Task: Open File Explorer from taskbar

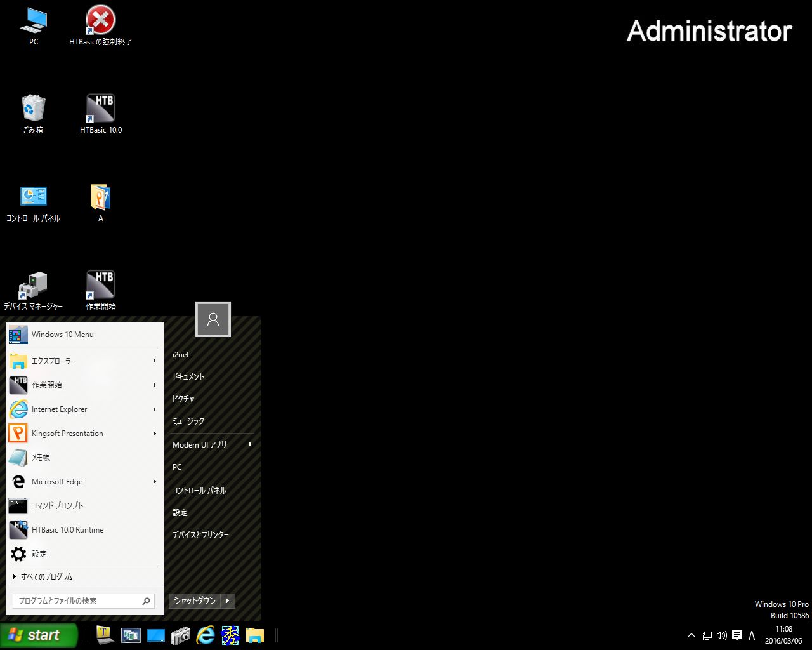Action: point(255,635)
